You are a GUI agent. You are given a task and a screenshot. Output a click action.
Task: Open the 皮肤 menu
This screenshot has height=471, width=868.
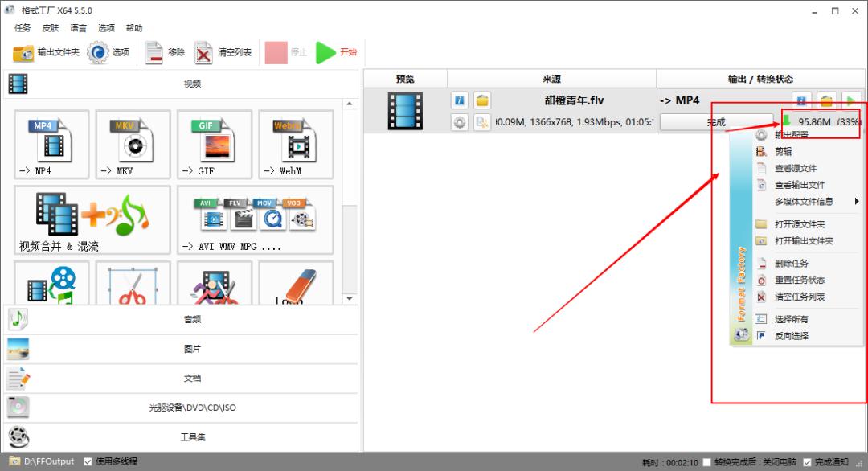click(x=51, y=27)
